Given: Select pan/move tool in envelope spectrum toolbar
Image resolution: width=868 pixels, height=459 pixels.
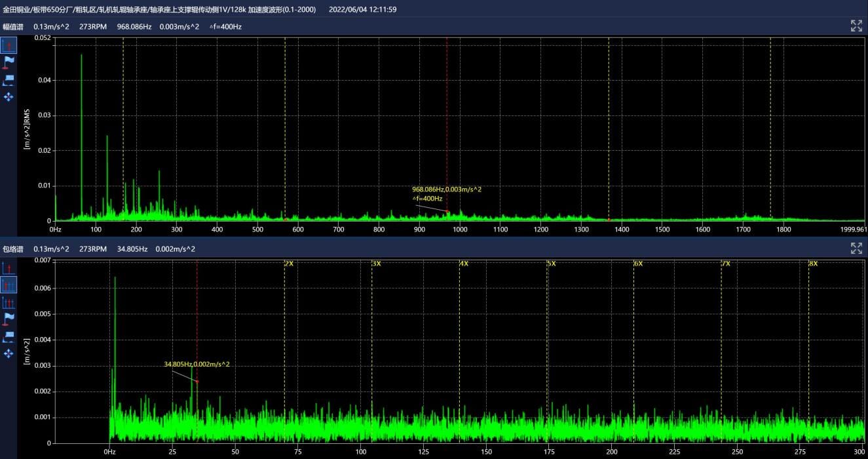Looking at the screenshot, I should point(9,353).
